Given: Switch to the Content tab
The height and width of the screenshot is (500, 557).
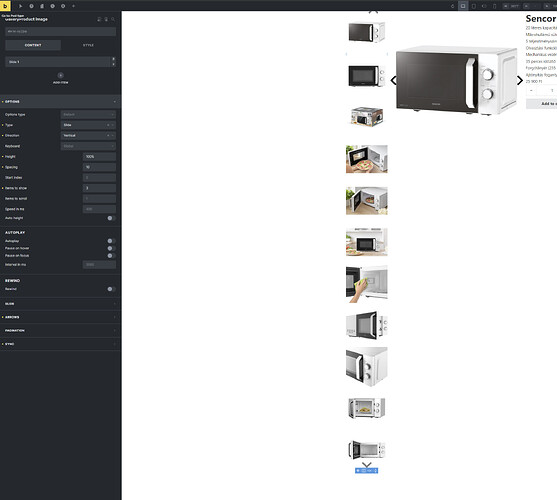Looking at the screenshot, I should tap(33, 45).
